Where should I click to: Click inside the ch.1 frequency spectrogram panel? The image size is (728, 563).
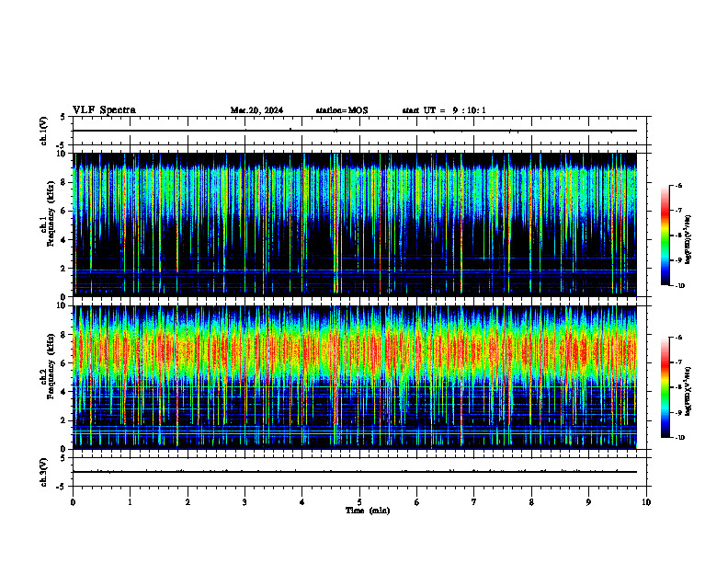[355, 224]
